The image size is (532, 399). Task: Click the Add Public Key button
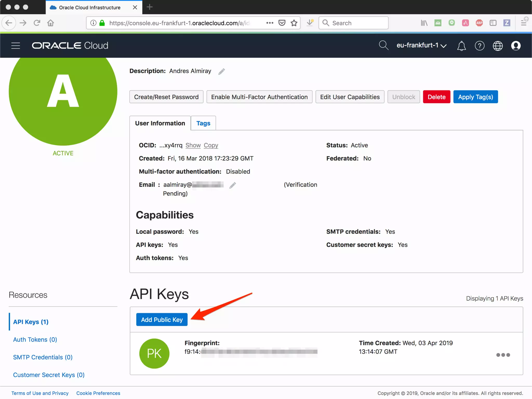162,320
